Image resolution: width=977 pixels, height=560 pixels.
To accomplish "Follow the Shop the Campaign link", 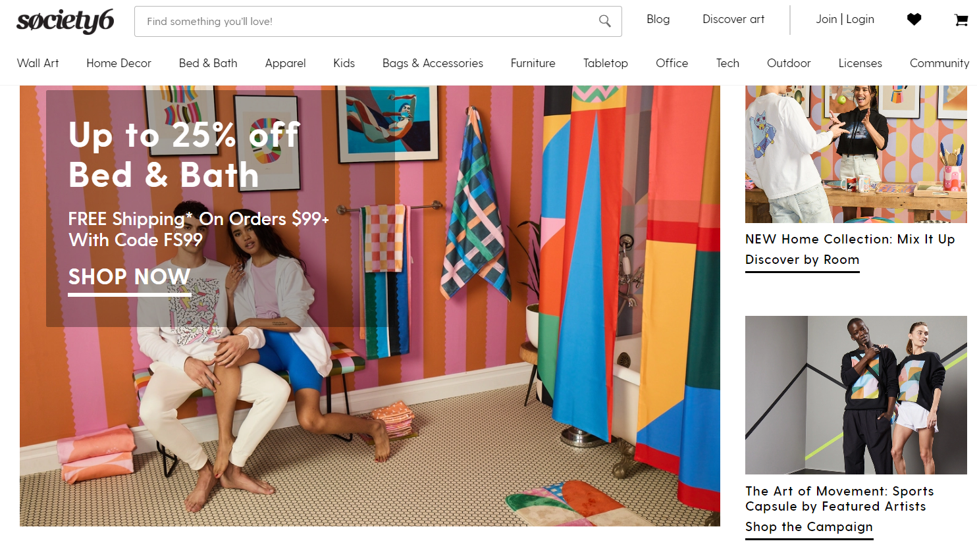I will pos(808,526).
